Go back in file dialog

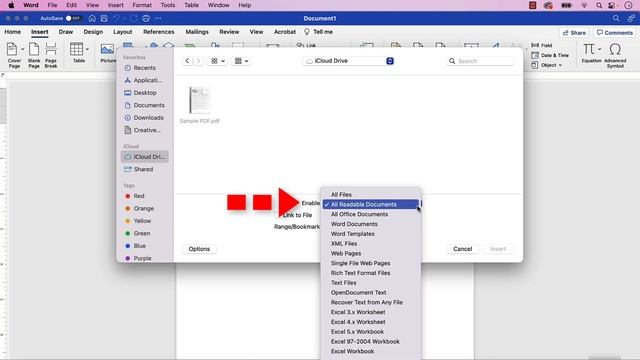(x=187, y=61)
